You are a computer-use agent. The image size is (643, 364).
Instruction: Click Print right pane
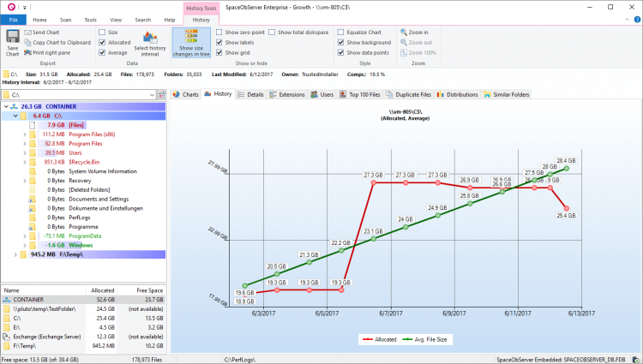coord(53,52)
